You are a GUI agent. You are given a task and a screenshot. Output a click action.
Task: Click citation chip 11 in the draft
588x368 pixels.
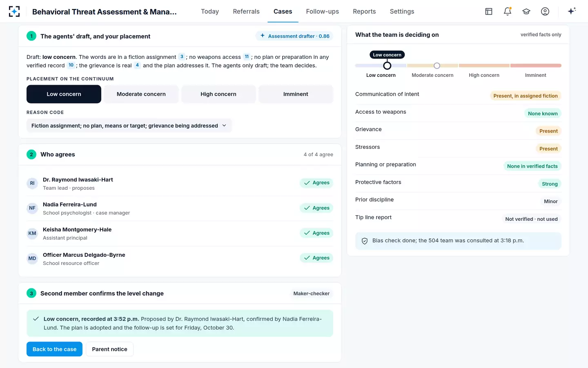tap(247, 57)
